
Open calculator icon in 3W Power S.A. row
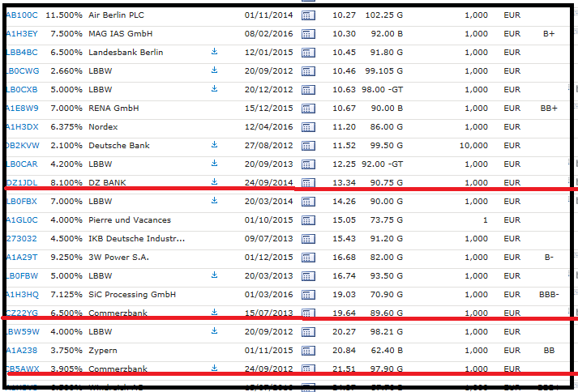(x=308, y=258)
